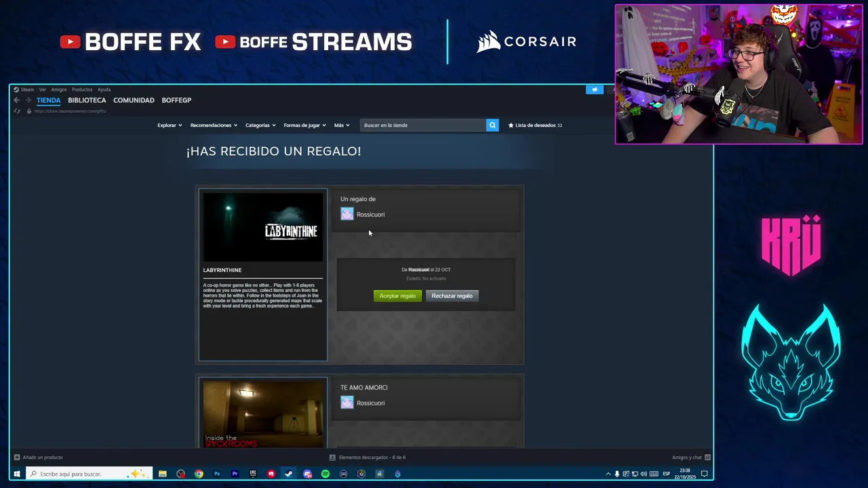Open Google Chrome from taskbar
The width and height of the screenshot is (868, 488).
click(x=199, y=474)
